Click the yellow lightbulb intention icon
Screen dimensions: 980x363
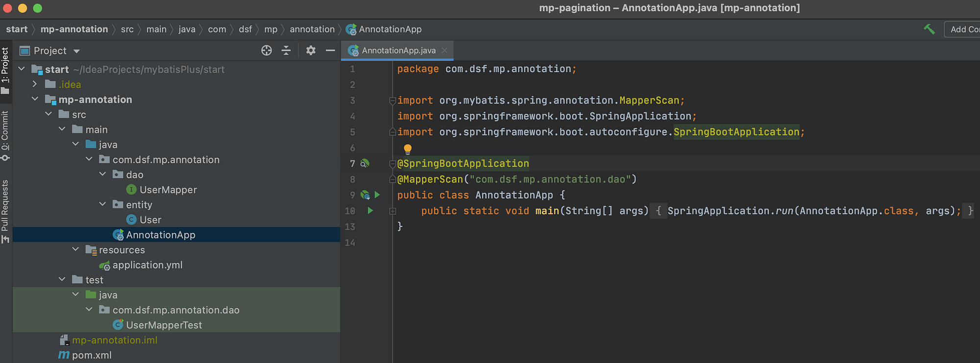tap(407, 149)
